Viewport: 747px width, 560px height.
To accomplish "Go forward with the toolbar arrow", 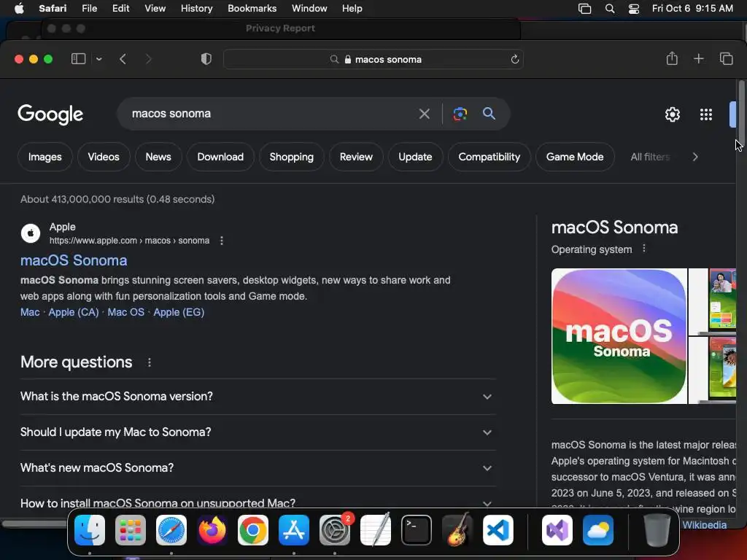I will [x=148, y=59].
